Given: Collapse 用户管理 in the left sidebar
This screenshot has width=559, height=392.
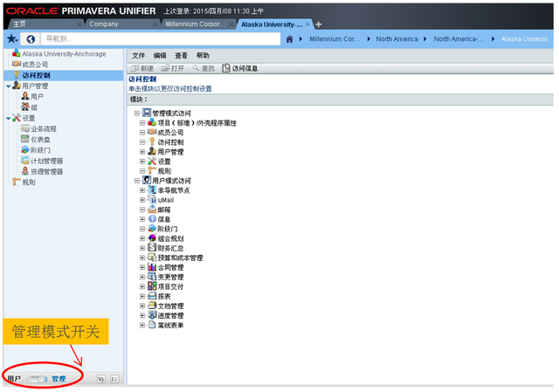Looking at the screenshot, I should click(8, 86).
